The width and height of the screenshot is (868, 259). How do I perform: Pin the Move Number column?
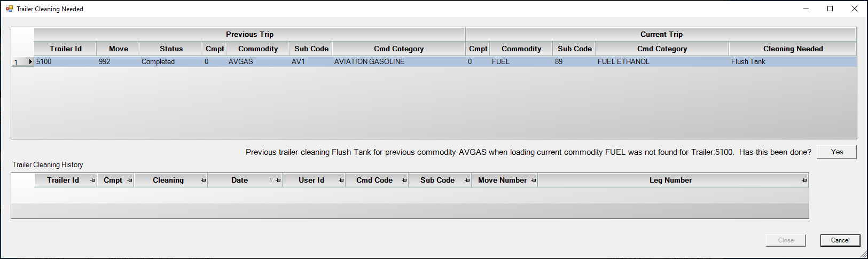534,180
